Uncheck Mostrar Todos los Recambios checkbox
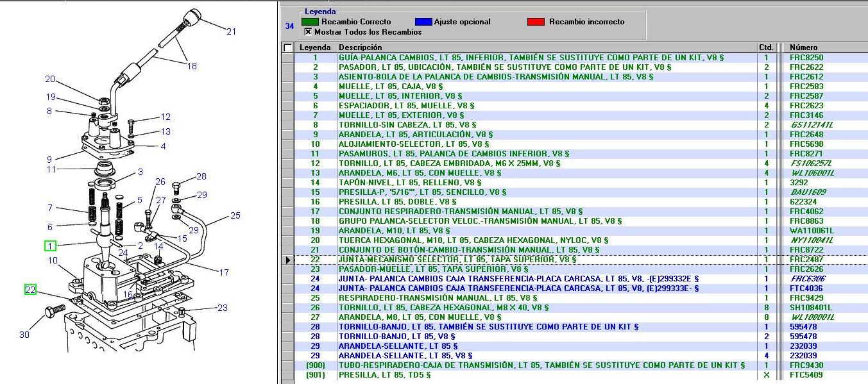This screenshot has width=868, height=384. (x=308, y=32)
